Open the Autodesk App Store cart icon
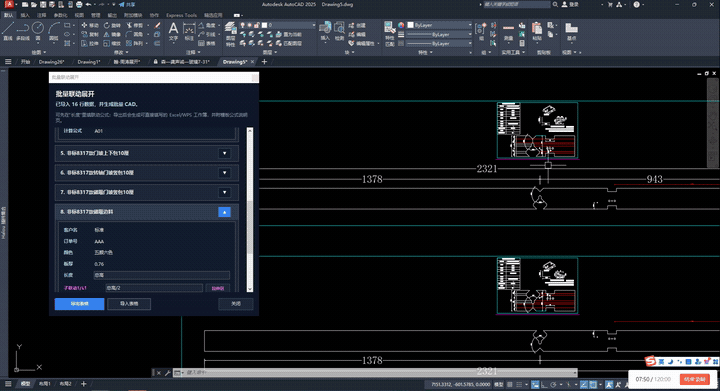This screenshot has height=391, width=720. pyautogui.click(x=610, y=5)
